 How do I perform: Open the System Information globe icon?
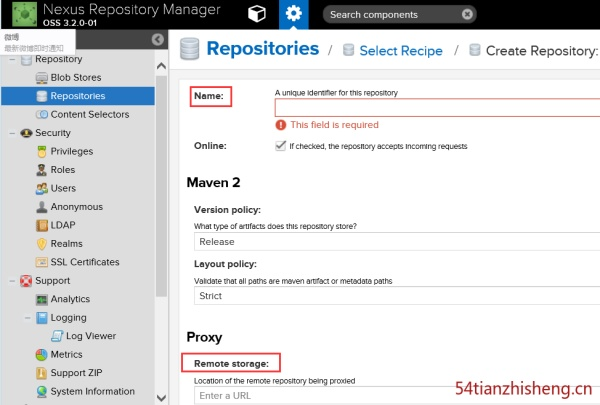click(42, 392)
